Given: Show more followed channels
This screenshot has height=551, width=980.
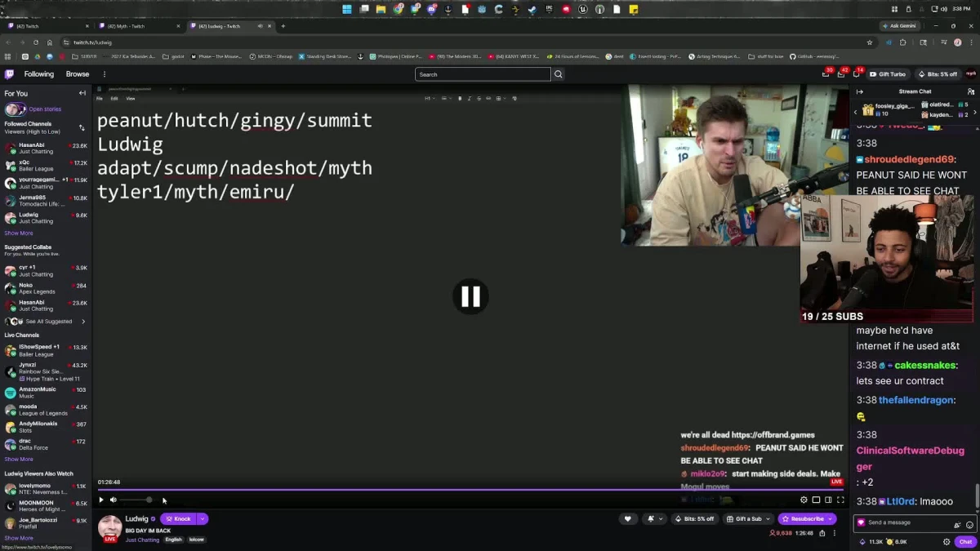Looking at the screenshot, I should (19, 233).
